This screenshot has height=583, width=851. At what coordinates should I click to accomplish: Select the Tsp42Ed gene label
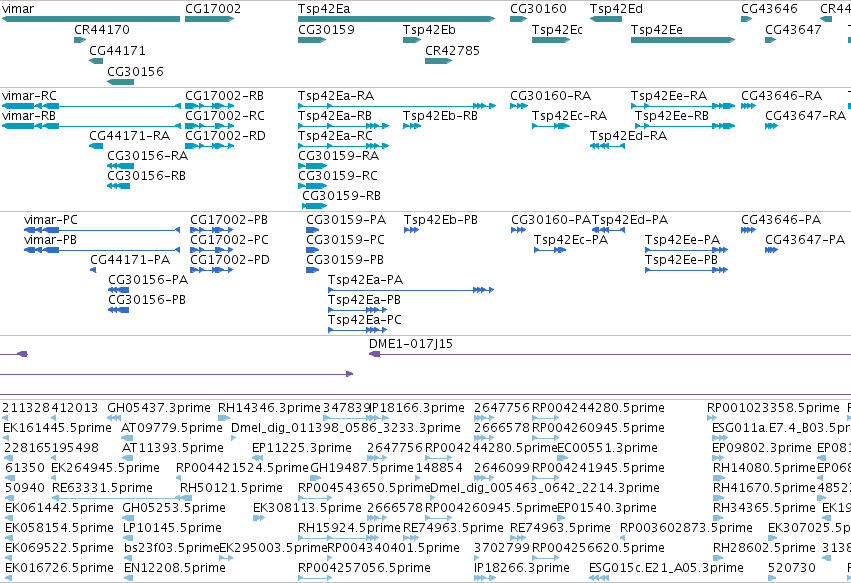(616, 9)
